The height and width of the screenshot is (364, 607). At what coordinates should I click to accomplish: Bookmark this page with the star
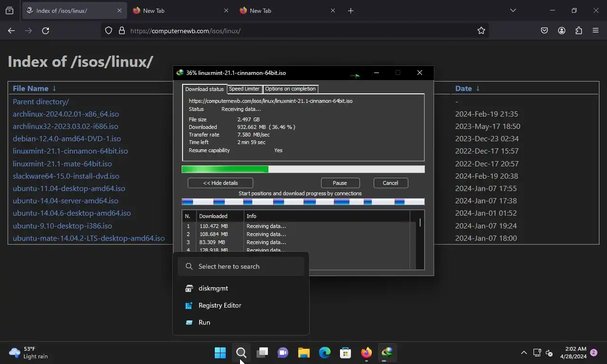[481, 31]
